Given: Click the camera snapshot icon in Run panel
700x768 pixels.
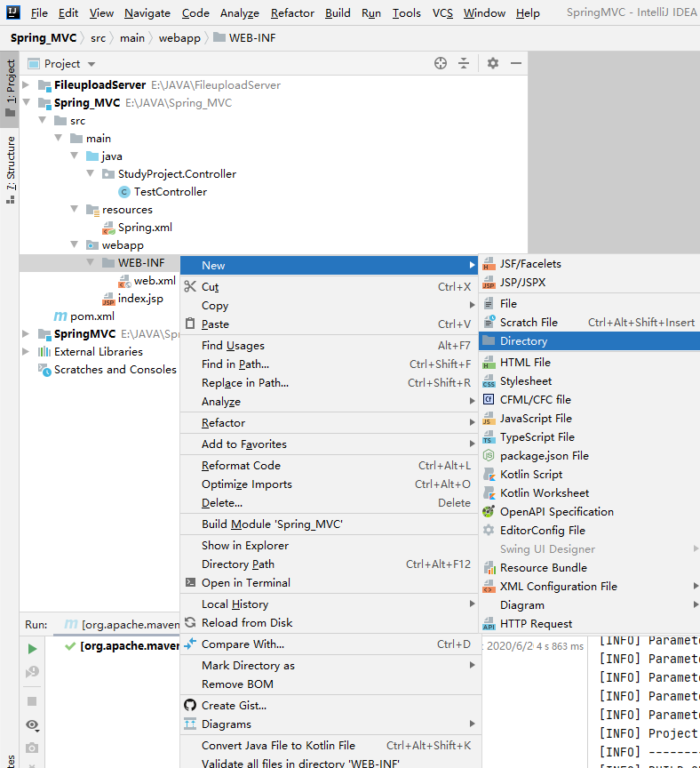Looking at the screenshot, I should (x=32, y=748).
